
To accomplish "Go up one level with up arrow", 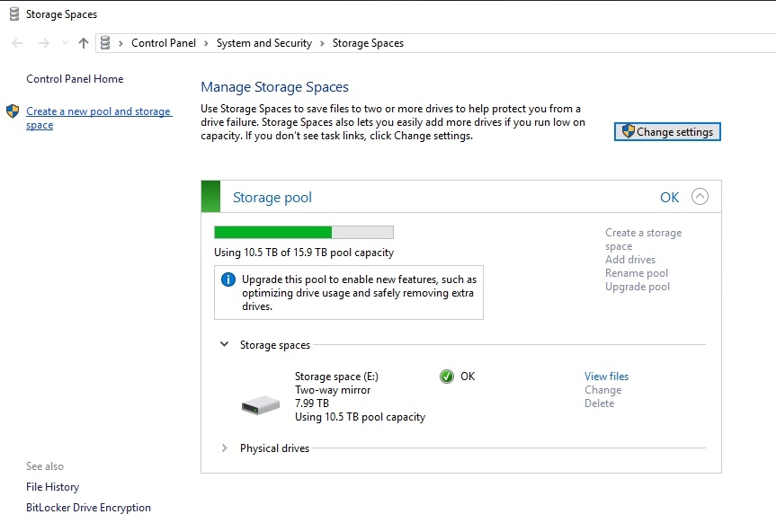I will (x=84, y=43).
